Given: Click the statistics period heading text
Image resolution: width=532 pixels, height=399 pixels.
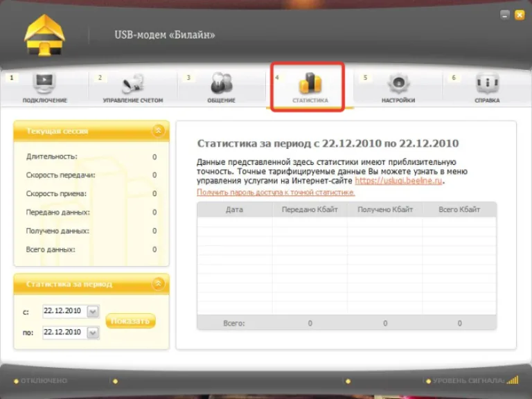Looking at the screenshot, I should click(x=328, y=143).
